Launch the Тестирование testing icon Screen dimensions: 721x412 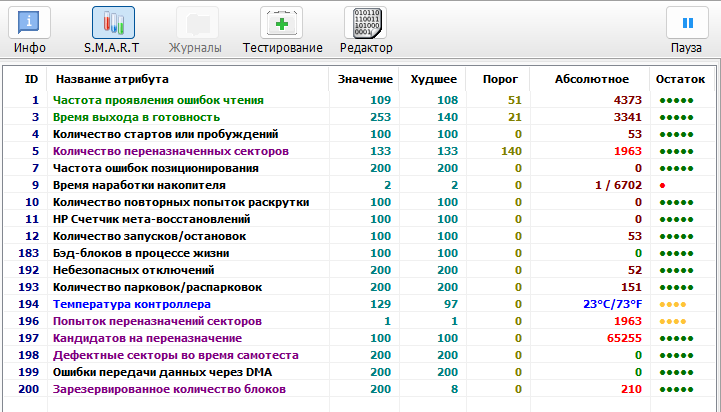(x=282, y=23)
